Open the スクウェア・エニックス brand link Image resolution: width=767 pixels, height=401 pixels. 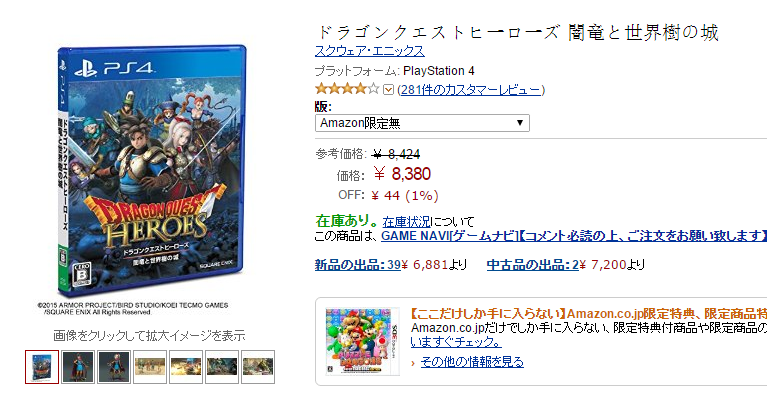coord(369,51)
